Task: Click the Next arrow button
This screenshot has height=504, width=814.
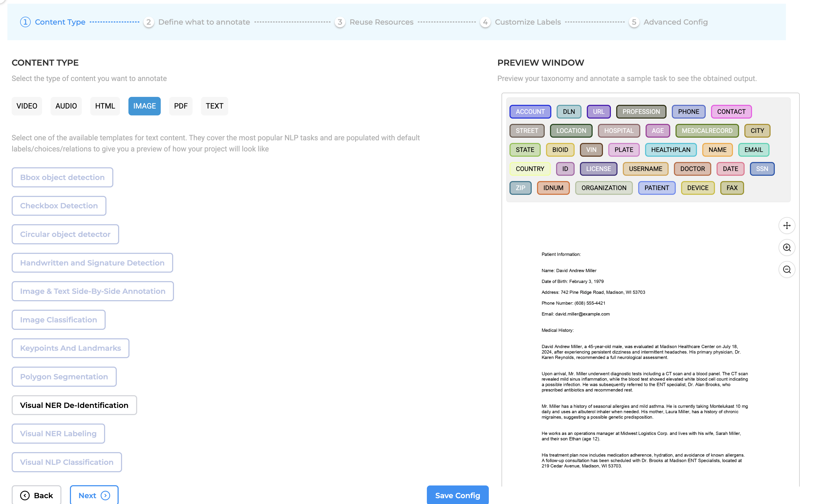Action: (x=94, y=495)
